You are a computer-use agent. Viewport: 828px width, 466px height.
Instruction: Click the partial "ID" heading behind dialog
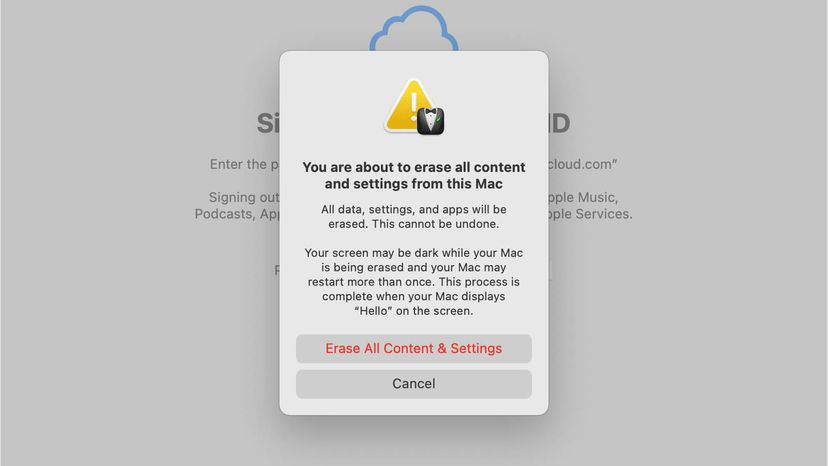coord(559,124)
